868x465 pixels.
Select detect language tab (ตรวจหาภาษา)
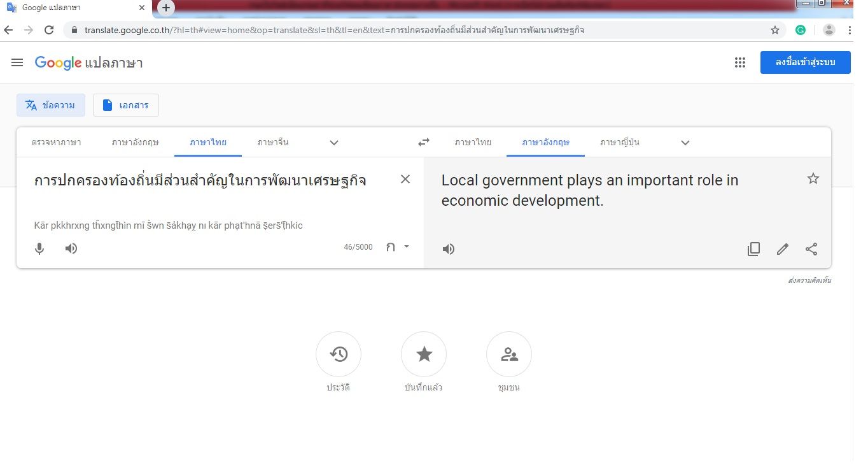[57, 142]
